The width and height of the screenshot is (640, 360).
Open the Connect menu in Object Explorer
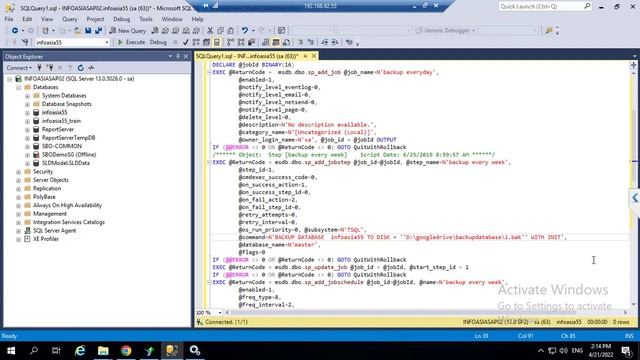tap(18, 68)
